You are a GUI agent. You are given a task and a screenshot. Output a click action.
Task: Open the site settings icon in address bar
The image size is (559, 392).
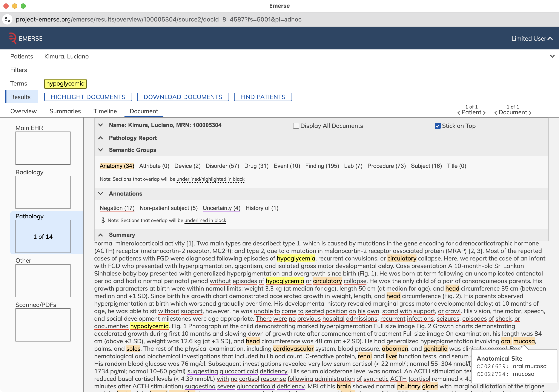coord(7,19)
